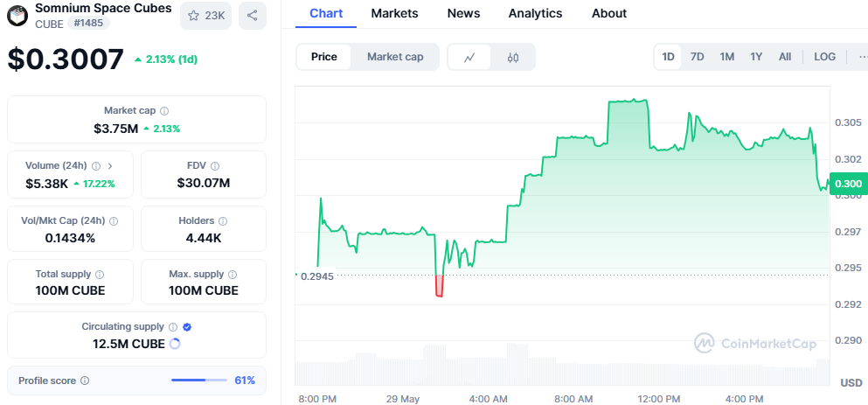The height and width of the screenshot is (405, 868).
Task: Select the 7D time range
Action: pos(697,57)
